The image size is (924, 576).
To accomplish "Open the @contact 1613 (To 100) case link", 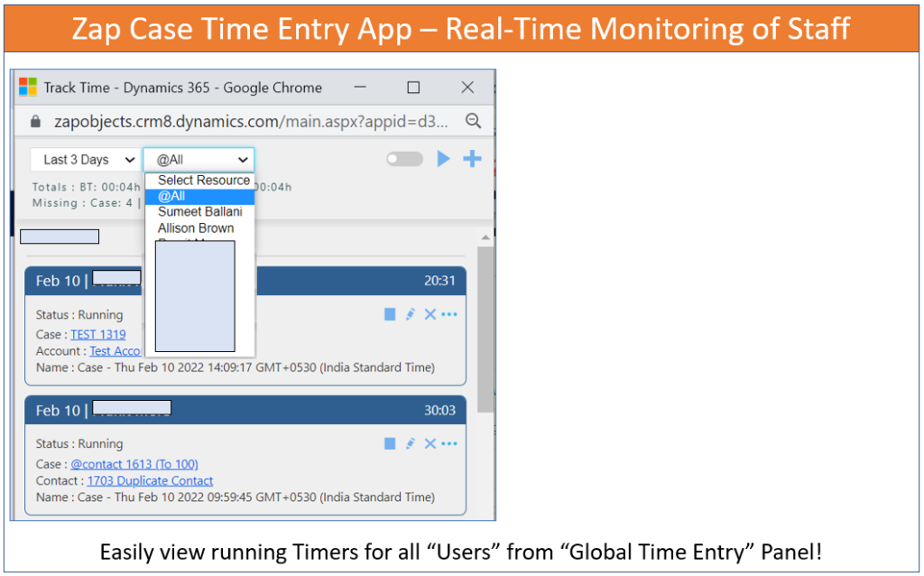I will [134, 464].
